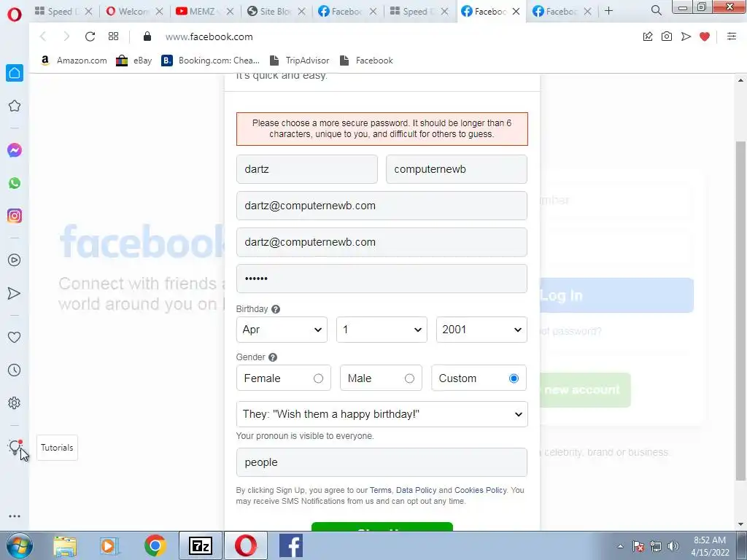This screenshot has height=560, width=747.
Task: Open Pinboards heart sidebar icon
Action: (15, 337)
